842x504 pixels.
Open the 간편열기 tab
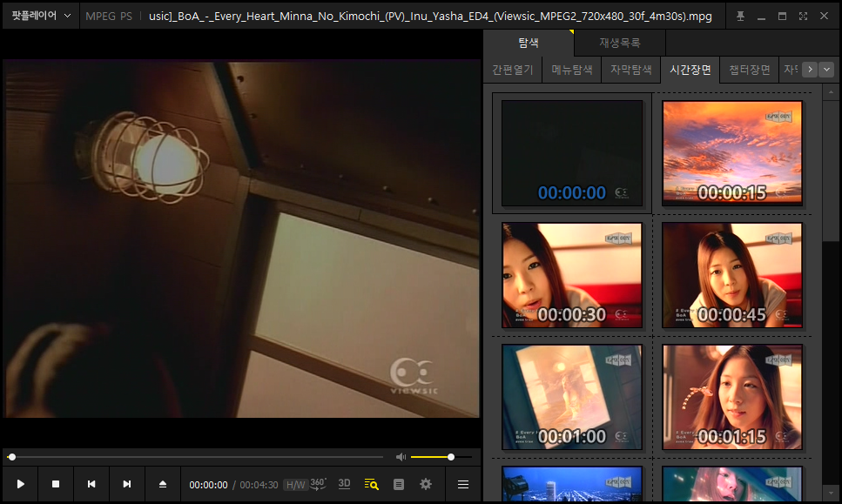tap(513, 70)
